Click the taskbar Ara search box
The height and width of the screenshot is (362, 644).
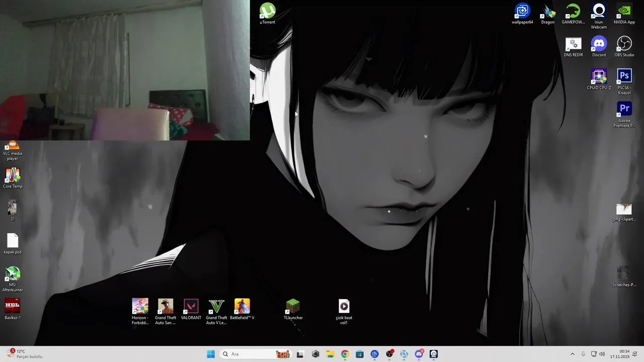pos(256,354)
